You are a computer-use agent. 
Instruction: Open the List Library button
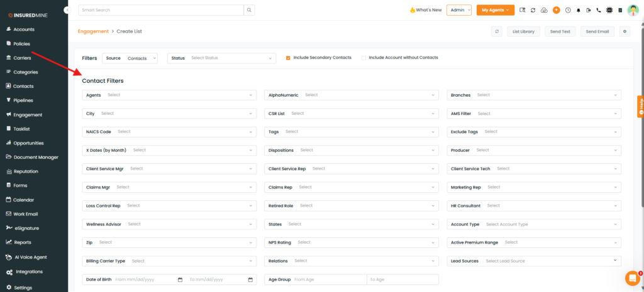[x=523, y=31]
